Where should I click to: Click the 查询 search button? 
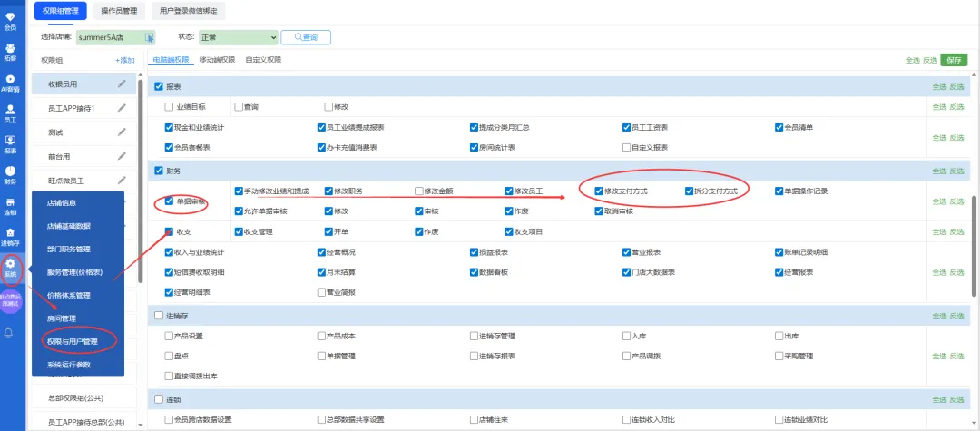(306, 37)
